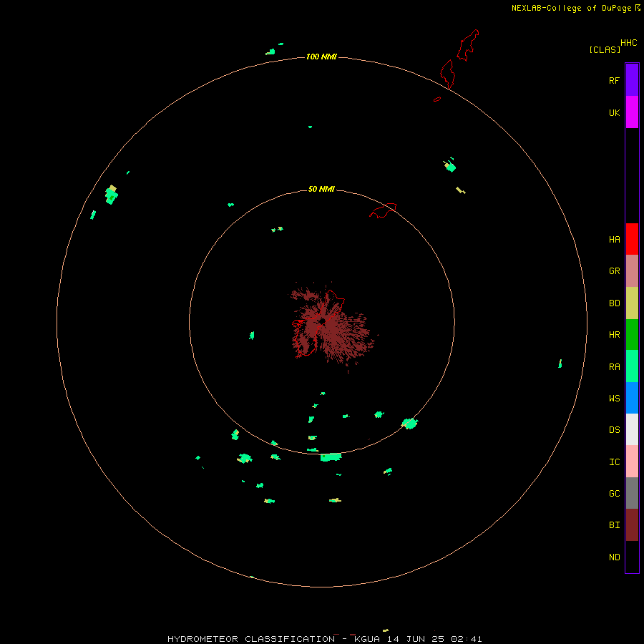
Task: Click the UK legend label
Action: point(614,112)
